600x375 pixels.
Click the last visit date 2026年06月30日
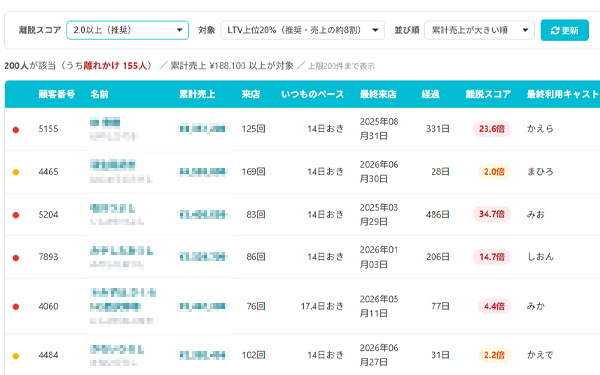379,172
